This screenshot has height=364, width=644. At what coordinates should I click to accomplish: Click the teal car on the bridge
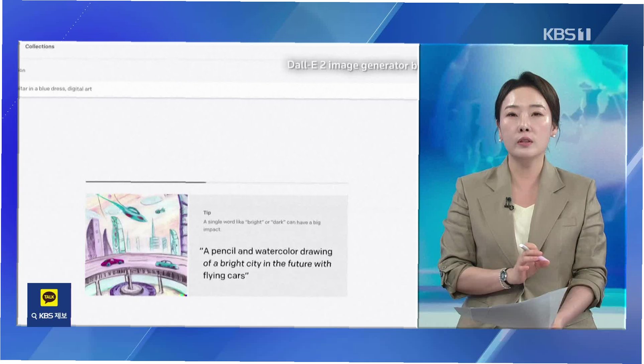[167, 264]
